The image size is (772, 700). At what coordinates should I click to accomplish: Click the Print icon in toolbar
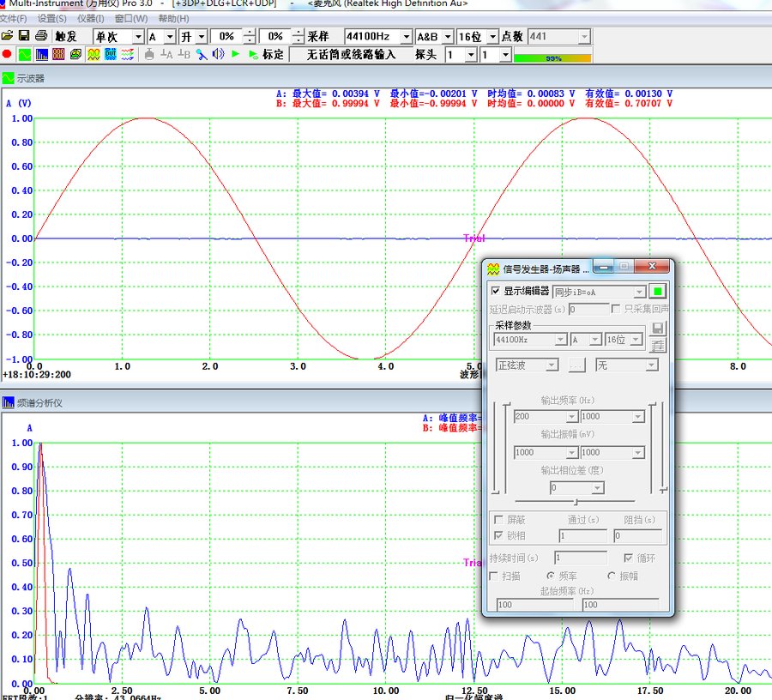click(41, 36)
